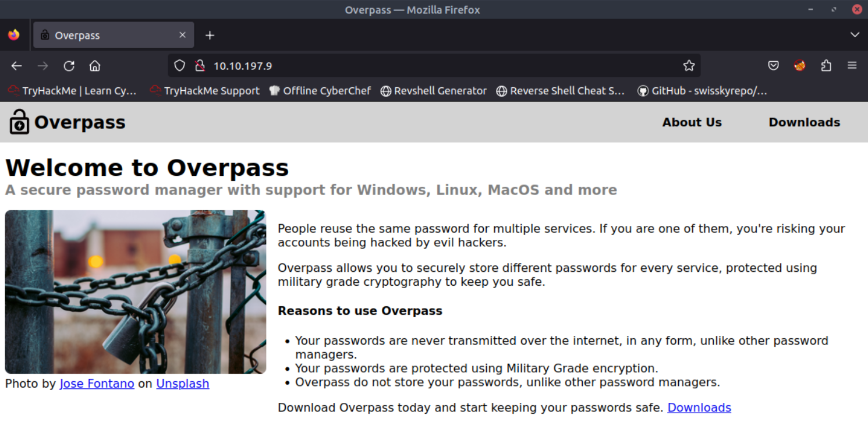Open the Extensions puzzle icon
Screen dimensions: 868x422
(826, 66)
